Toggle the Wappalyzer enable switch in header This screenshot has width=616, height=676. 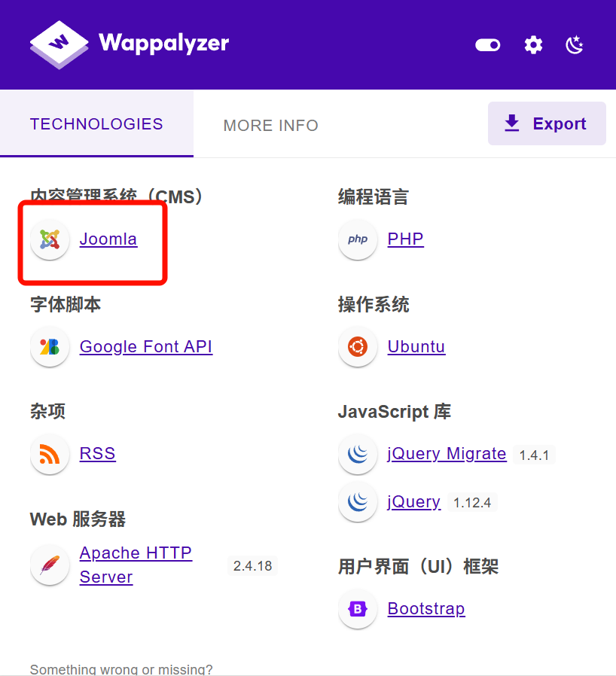(x=488, y=45)
